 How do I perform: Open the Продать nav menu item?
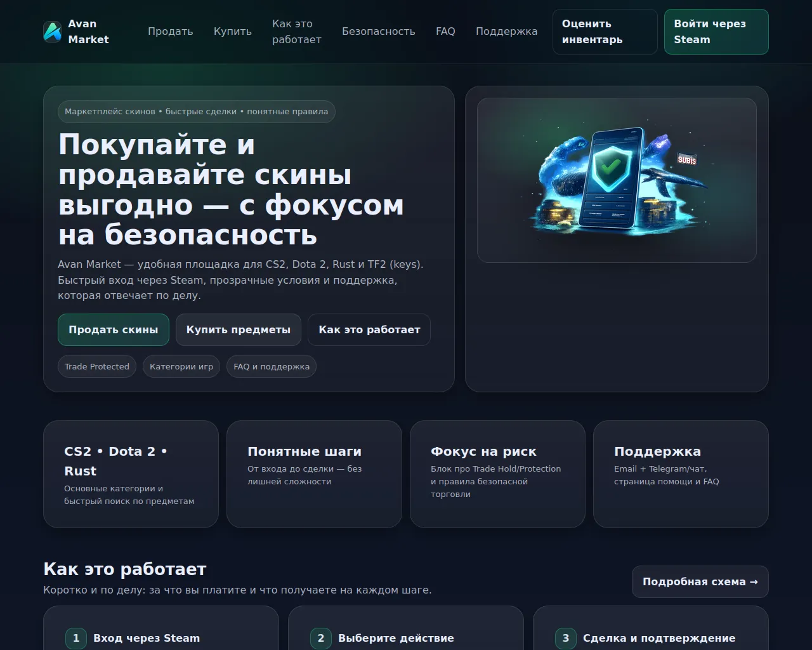click(x=170, y=32)
